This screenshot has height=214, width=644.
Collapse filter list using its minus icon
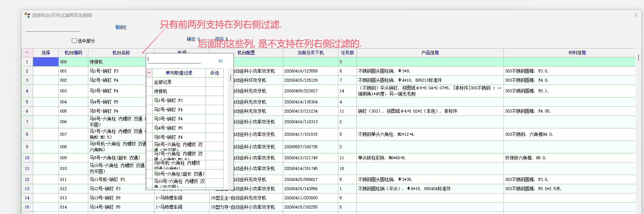149,73
